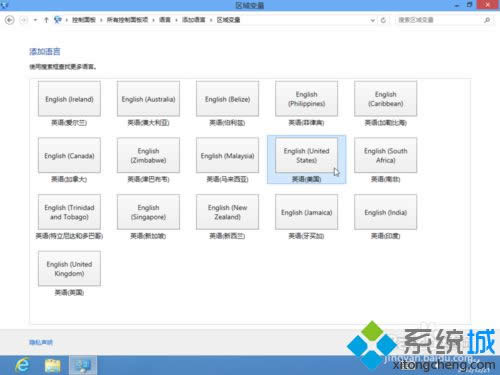The image size is (500, 375).
Task: Pick the English (Singapore) tile
Action: coord(148,212)
